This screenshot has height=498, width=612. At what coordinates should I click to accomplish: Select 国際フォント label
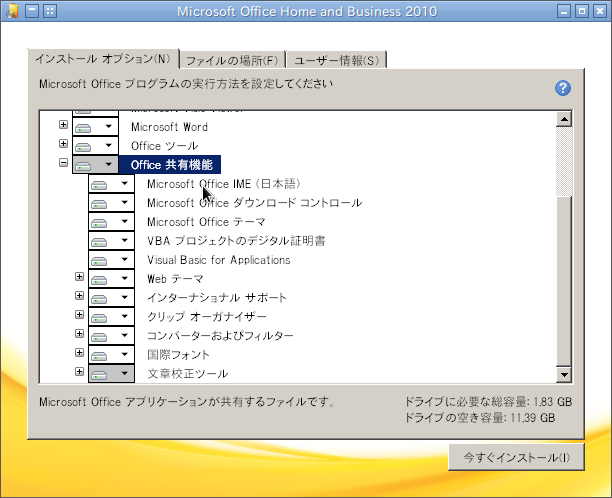click(178, 355)
